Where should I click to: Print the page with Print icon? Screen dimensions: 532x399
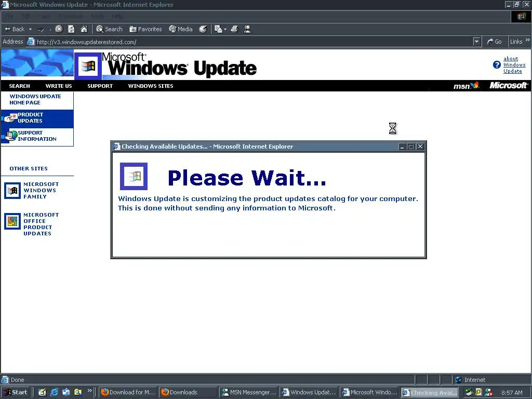pyautogui.click(x=235, y=29)
